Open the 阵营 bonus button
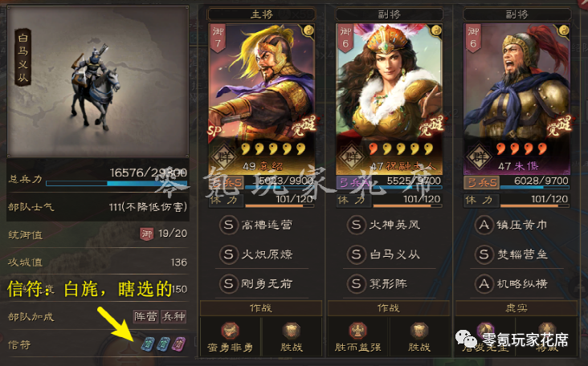Image resolution: width=588 pixels, height=366 pixels. pyautogui.click(x=146, y=316)
